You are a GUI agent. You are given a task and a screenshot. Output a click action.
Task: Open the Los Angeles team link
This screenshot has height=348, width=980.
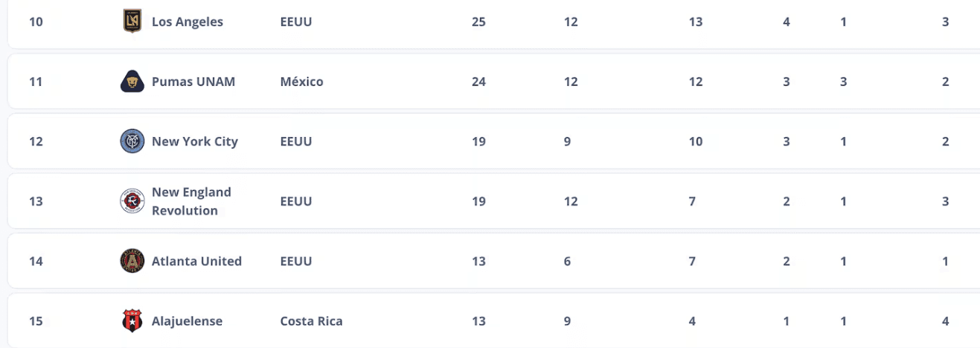pyautogui.click(x=187, y=22)
